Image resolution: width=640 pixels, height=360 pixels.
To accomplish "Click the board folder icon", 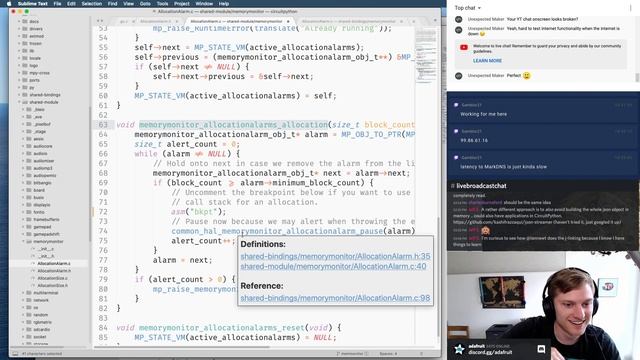I will 29,190.
